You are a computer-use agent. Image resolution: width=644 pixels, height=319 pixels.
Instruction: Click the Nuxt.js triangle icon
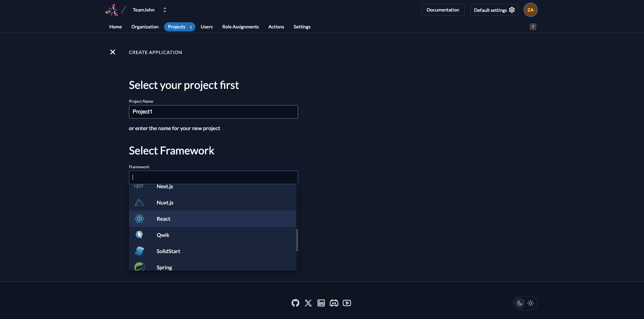pos(139,202)
